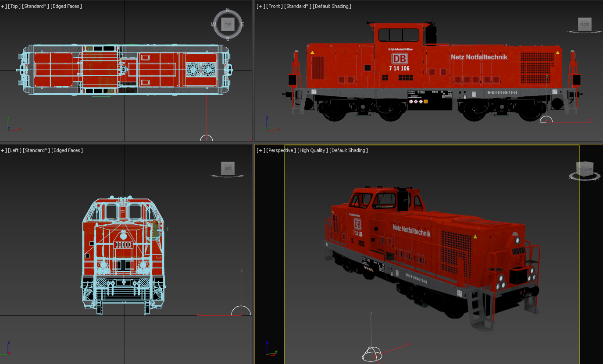Screen dimensions: 603x364
Task: Open the [Left] view label menu
Action: point(15,150)
